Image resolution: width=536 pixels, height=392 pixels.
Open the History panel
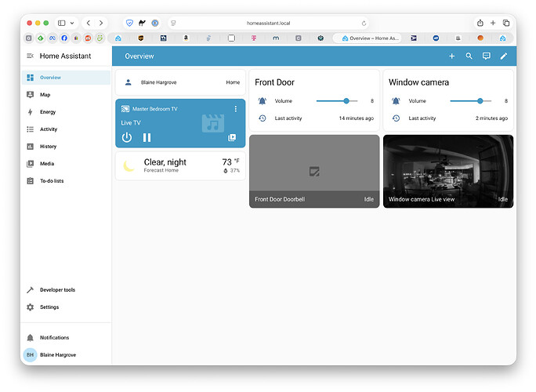[x=67, y=147]
